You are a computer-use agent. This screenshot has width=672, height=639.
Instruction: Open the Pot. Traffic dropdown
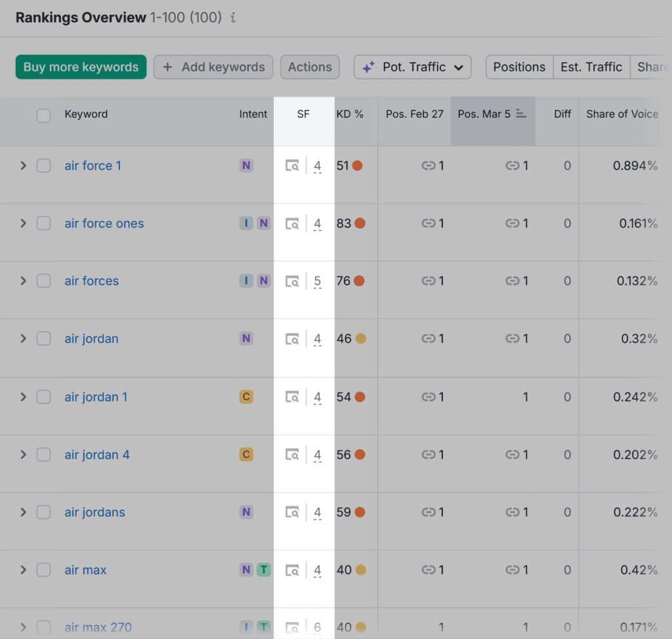tap(412, 66)
